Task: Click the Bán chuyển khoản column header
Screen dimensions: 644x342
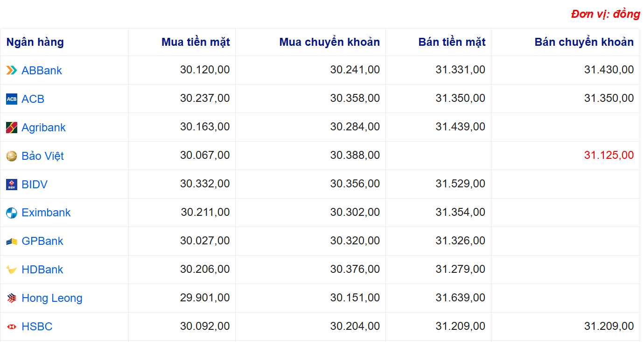Action: [584, 42]
